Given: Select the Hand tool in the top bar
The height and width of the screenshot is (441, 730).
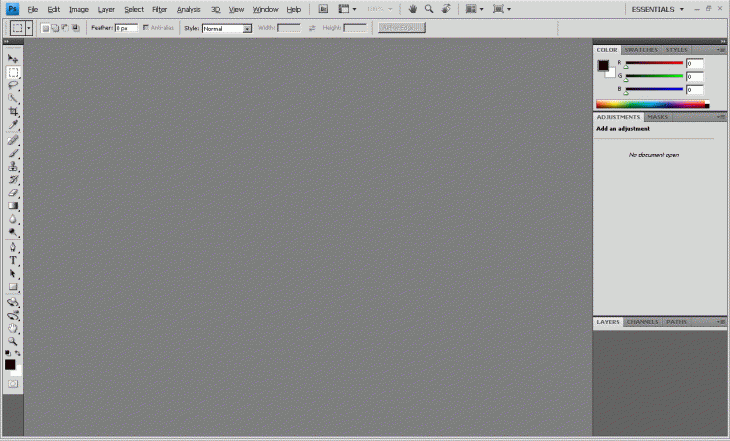Looking at the screenshot, I should point(411,9).
